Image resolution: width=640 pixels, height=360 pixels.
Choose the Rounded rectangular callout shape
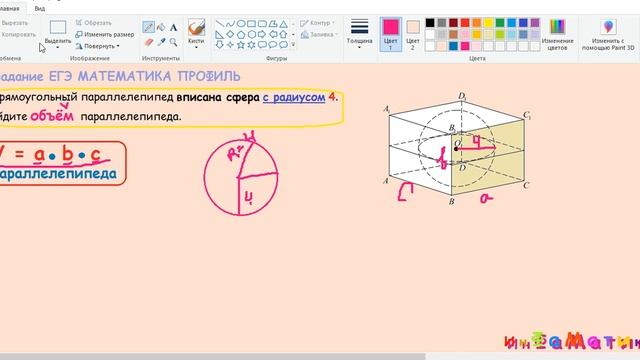click(x=262, y=44)
